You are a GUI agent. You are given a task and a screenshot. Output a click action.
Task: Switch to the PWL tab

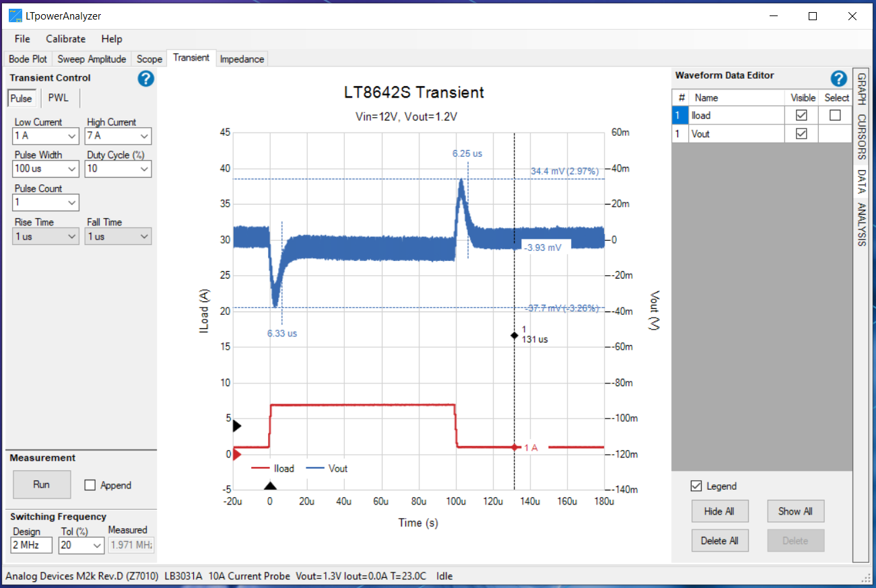[x=59, y=98]
